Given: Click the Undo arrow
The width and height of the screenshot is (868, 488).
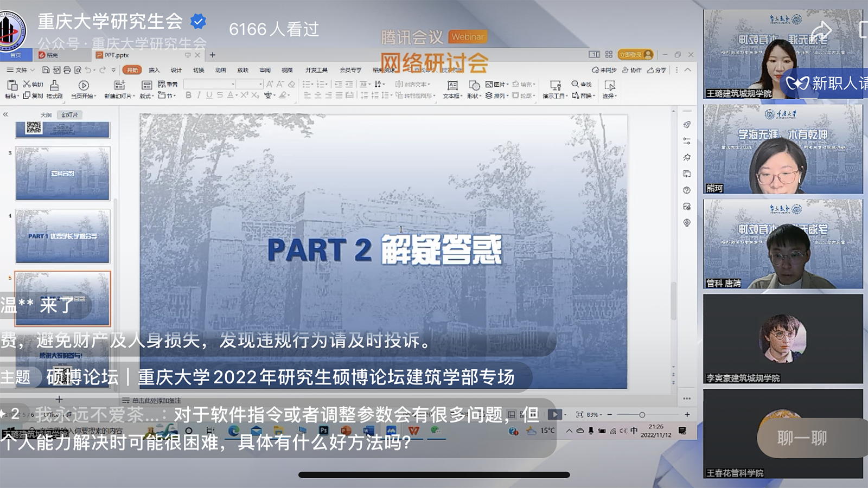Looking at the screenshot, I should click(x=89, y=70).
